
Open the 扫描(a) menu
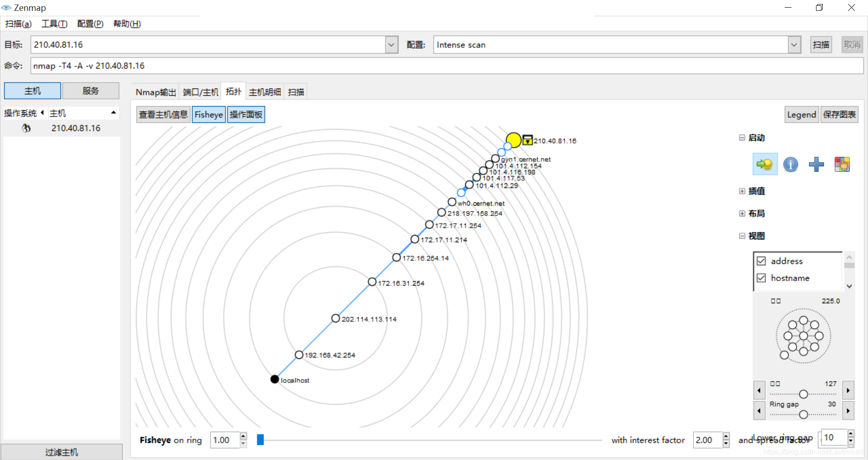(x=19, y=24)
